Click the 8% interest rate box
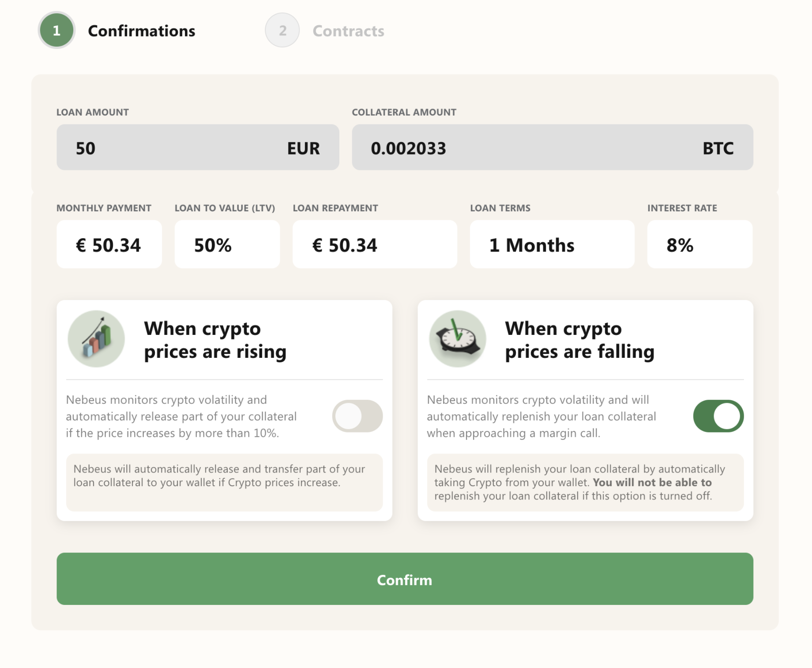The width and height of the screenshot is (812, 668). pyautogui.click(x=700, y=244)
